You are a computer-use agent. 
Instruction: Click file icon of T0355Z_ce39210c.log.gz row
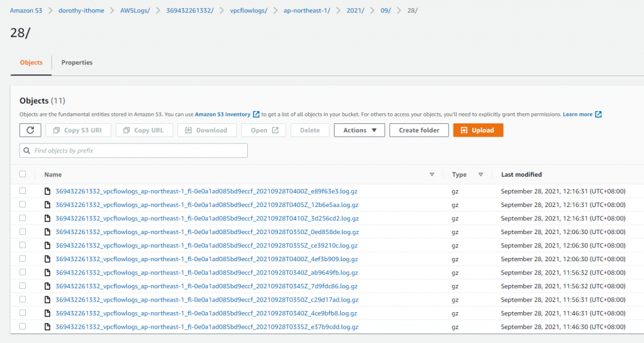(47, 245)
